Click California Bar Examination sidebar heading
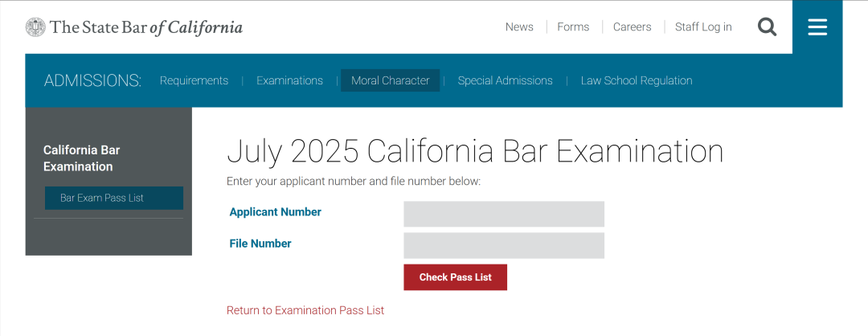 point(81,158)
